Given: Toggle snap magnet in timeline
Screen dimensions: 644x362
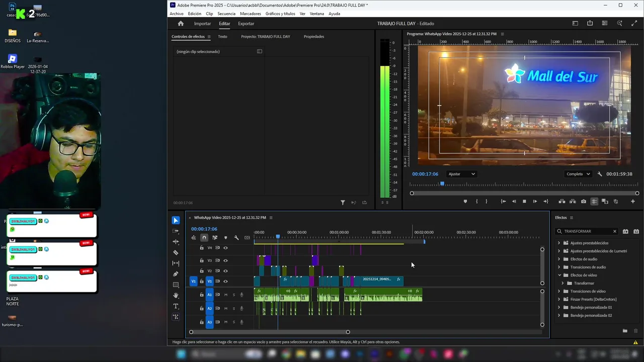Looking at the screenshot, I should (204, 238).
